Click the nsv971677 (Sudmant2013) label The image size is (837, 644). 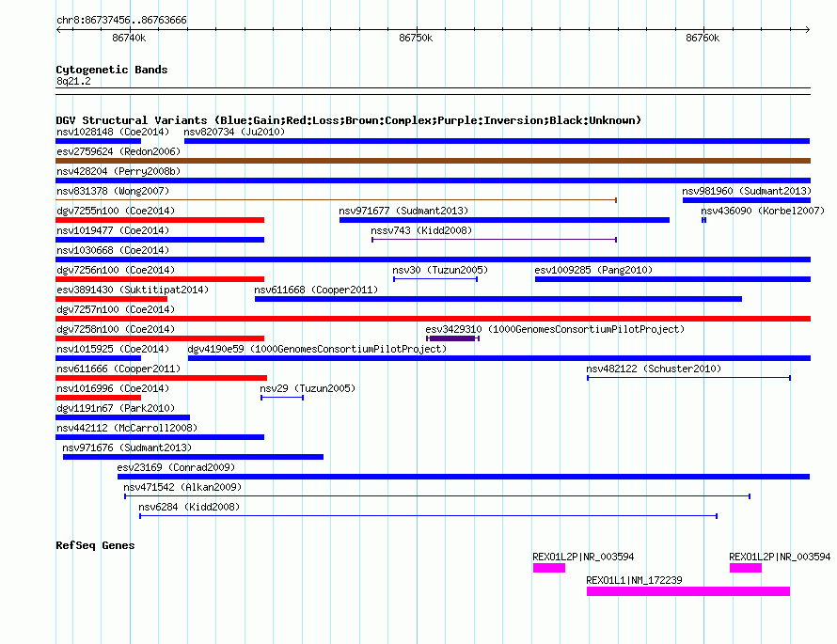point(403,211)
